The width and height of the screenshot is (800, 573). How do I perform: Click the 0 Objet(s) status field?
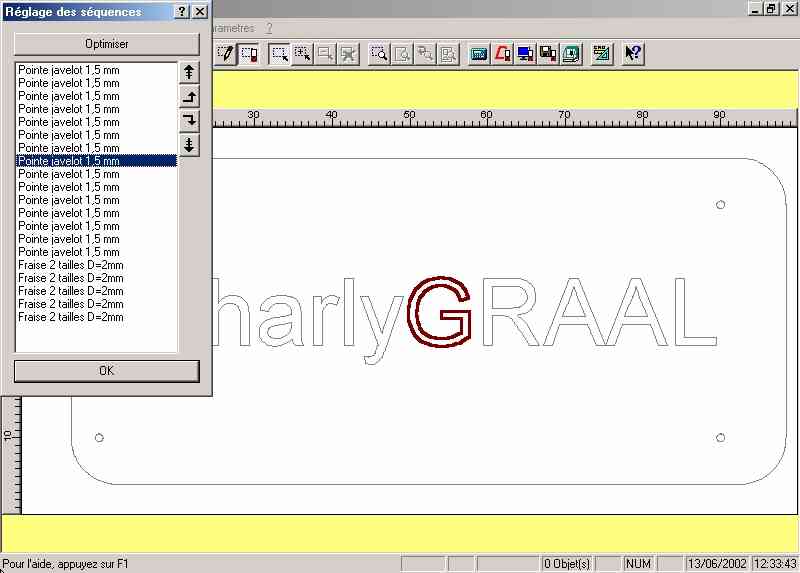pyautogui.click(x=566, y=564)
